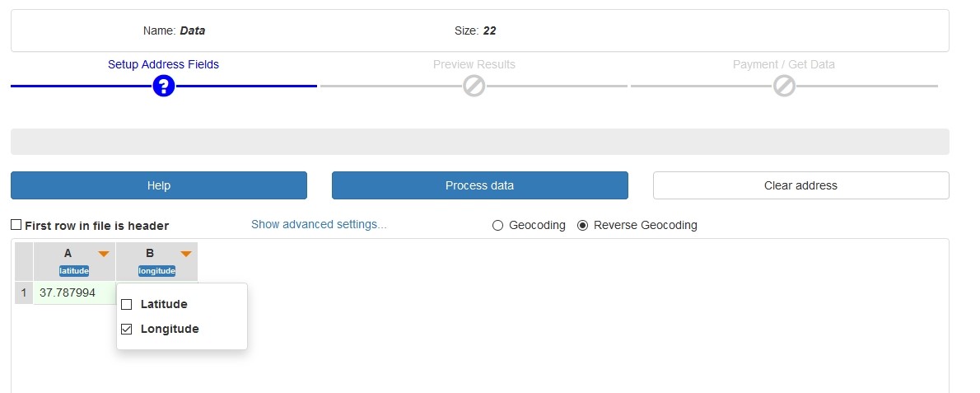Expand Show advanced settings link
The height and width of the screenshot is (393, 980).
click(x=319, y=224)
